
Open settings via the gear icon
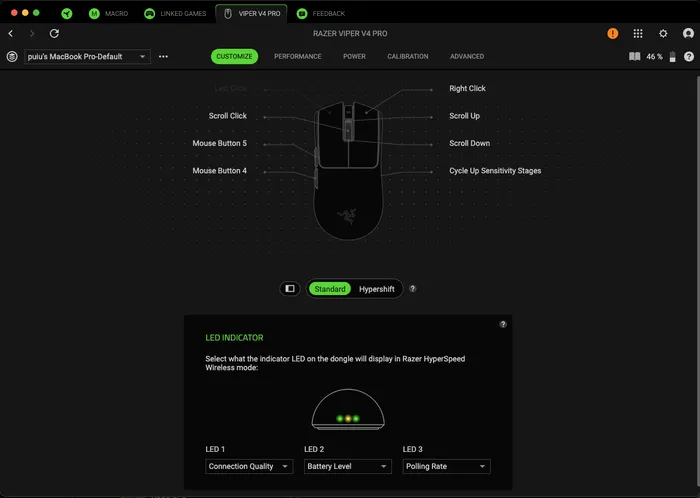[663, 33]
